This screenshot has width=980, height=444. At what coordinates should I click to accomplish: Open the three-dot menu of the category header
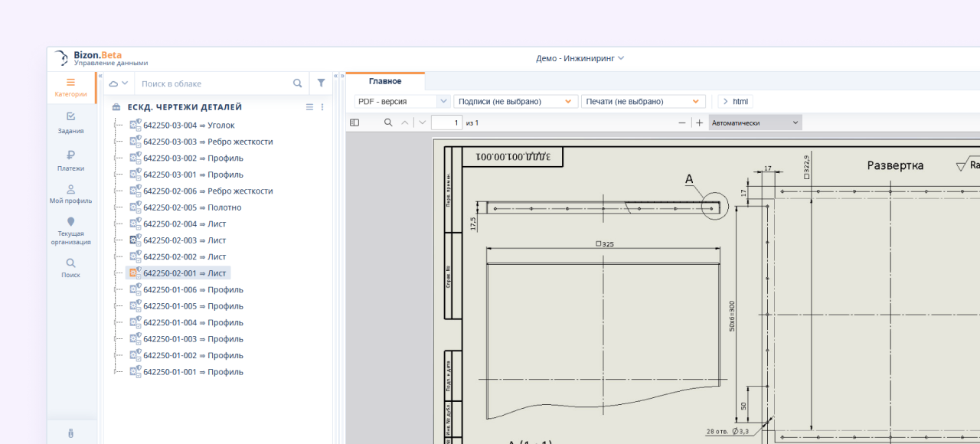tap(322, 107)
